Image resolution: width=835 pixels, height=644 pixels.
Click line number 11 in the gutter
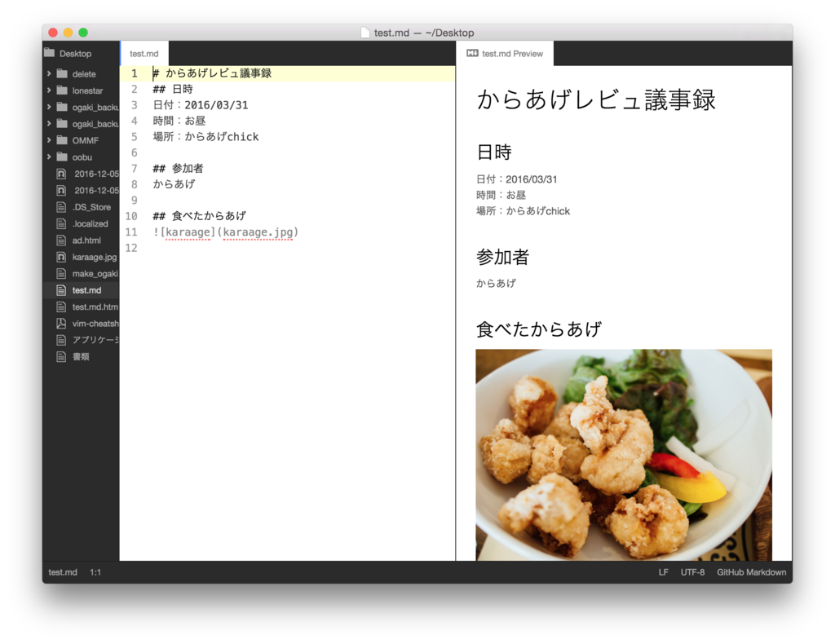(x=131, y=232)
